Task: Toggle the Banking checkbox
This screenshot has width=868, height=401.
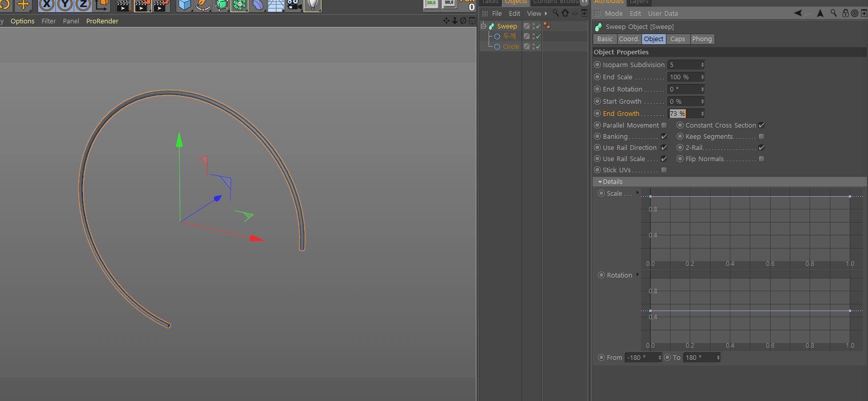Action: click(664, 136)
